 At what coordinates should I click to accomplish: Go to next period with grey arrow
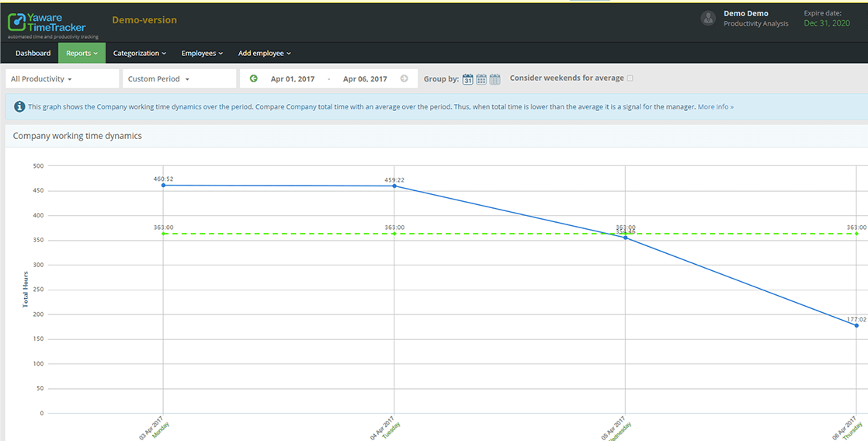point(404,78)
